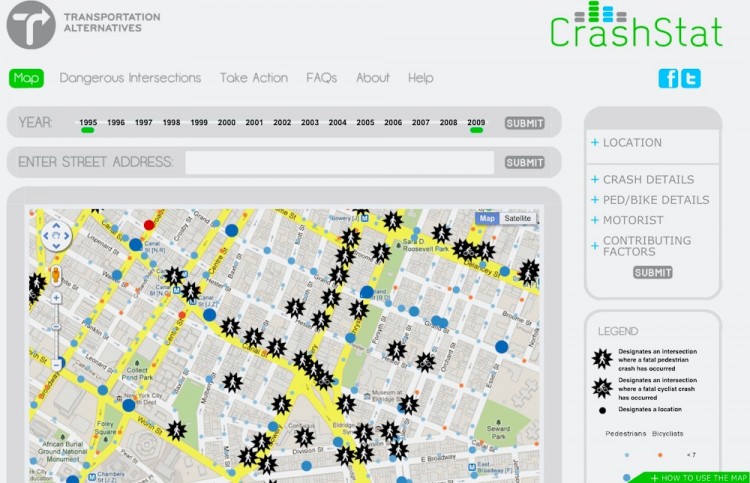Viewport: 750px width, 483px height.
Task: Click the street address input field
Action: pyautogui.click(x=339, y=162)
